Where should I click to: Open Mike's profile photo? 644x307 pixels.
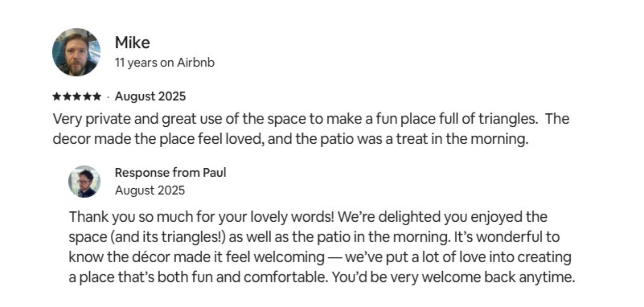[76, 52]
